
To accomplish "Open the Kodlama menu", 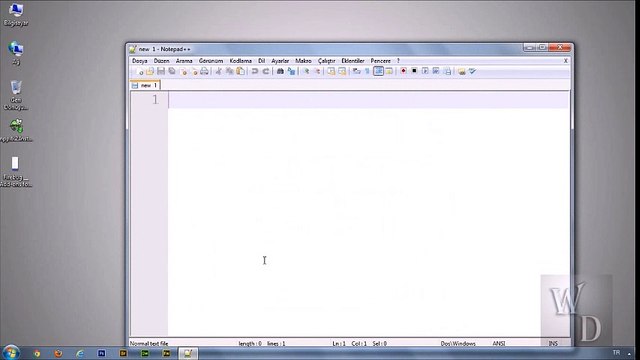I will pos(240,61).
